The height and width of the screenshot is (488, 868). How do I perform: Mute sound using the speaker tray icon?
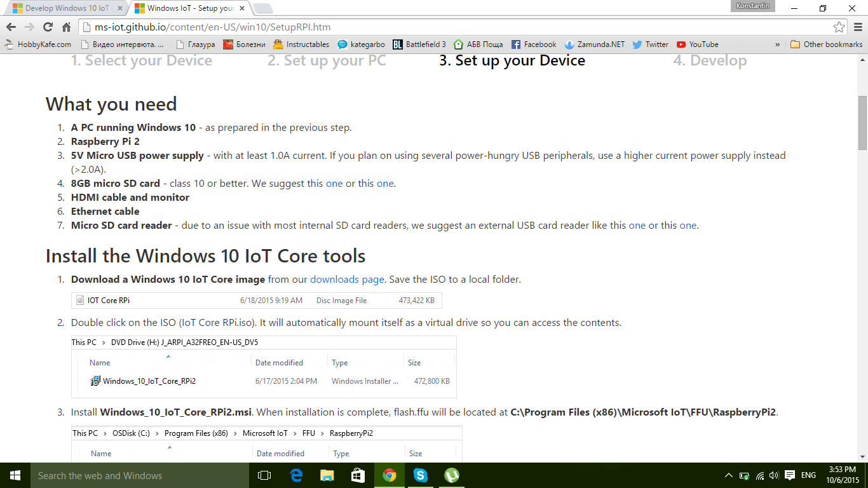(x=773, y=475)
